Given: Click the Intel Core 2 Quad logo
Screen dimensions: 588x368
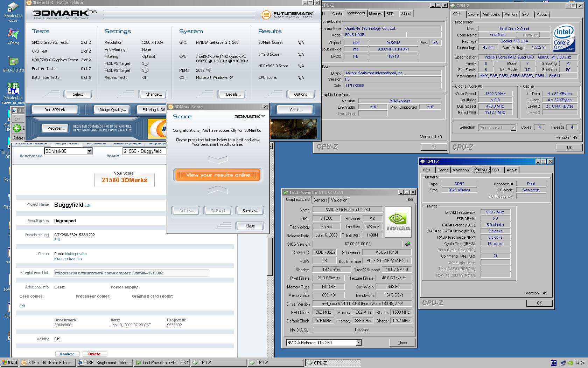Looking at the screenshot, I should coord(563,38).
